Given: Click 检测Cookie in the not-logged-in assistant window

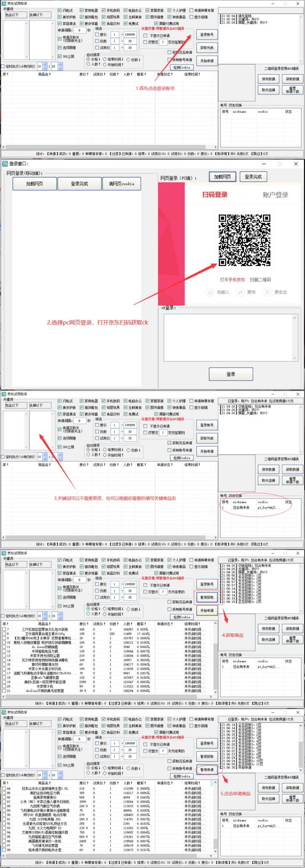Looking at the screenshot, I should (182, 68).
